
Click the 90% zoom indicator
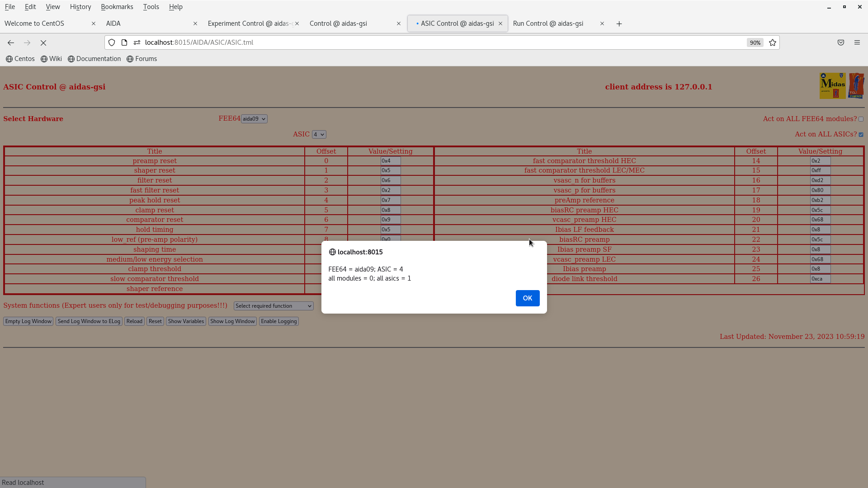[x=755, y=42]
